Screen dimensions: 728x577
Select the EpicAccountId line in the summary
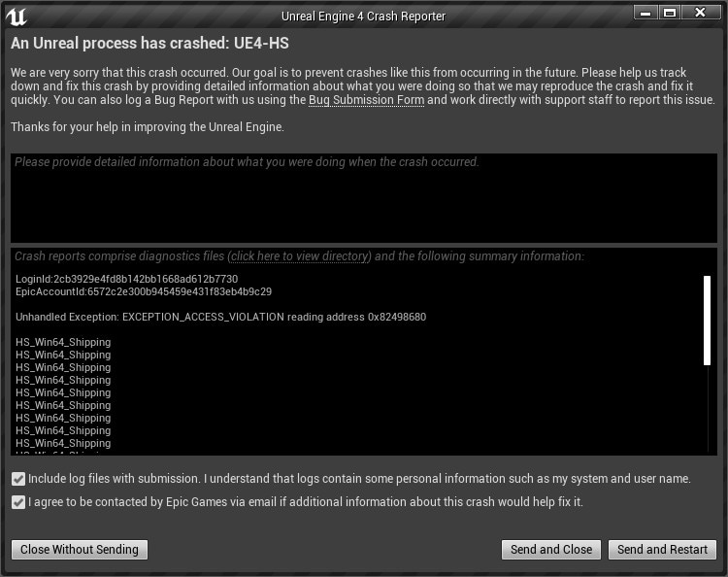pos(144,291)
